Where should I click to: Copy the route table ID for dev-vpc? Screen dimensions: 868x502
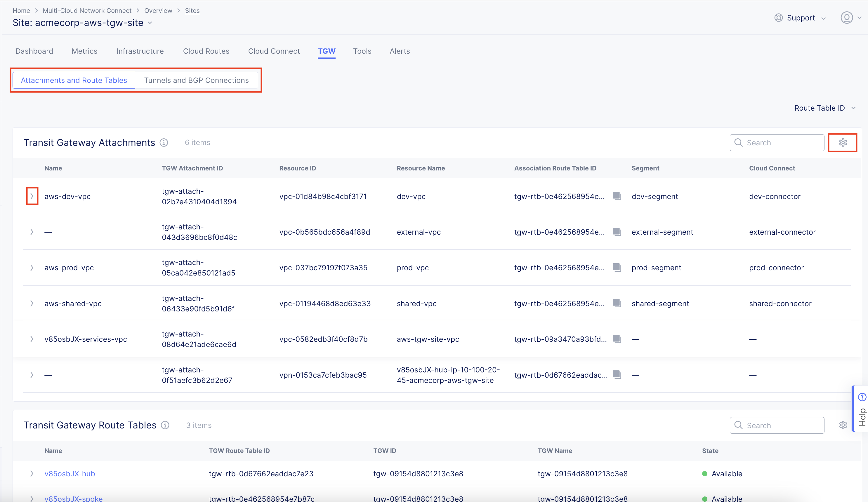click(x=617, y=196)
